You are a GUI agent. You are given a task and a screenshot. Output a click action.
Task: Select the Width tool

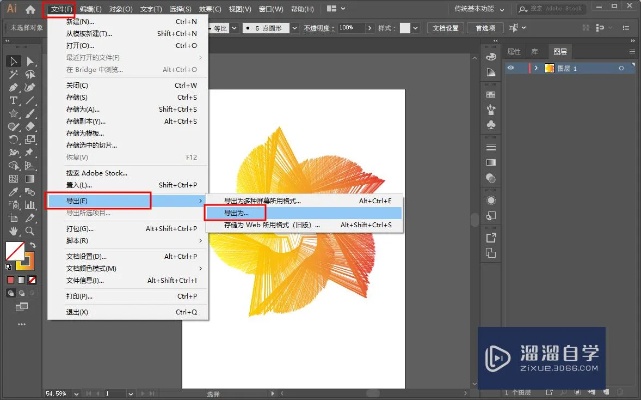tap(13, 153)
